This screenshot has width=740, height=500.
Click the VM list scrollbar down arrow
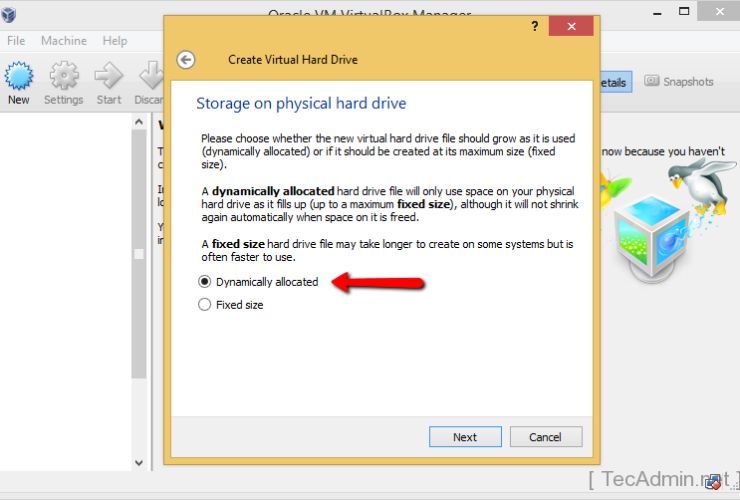(139, 463)
